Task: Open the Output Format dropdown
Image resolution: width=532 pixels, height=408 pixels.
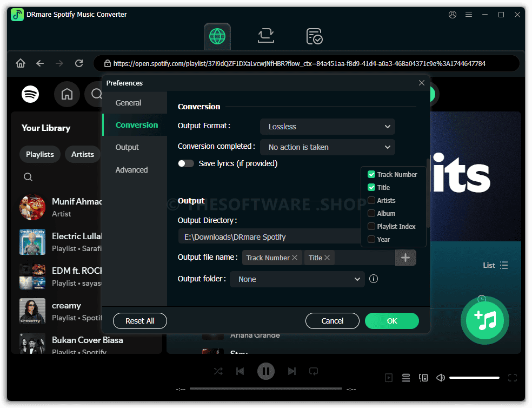Action: coord(328,127)
